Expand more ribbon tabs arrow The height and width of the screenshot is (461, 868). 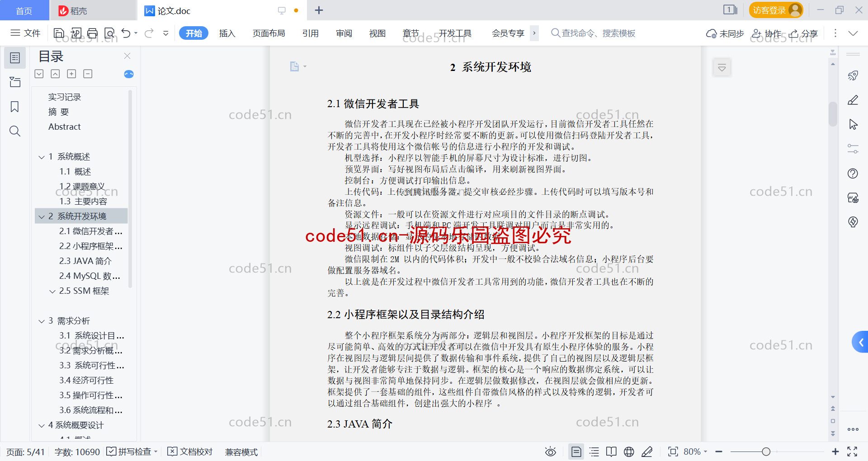534,33
